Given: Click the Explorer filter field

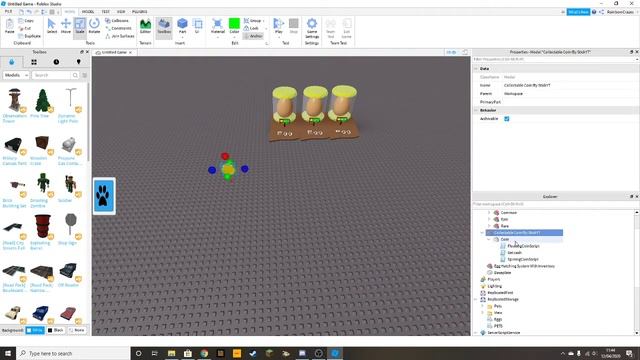Looking at the screenshot, I should 553,204.
